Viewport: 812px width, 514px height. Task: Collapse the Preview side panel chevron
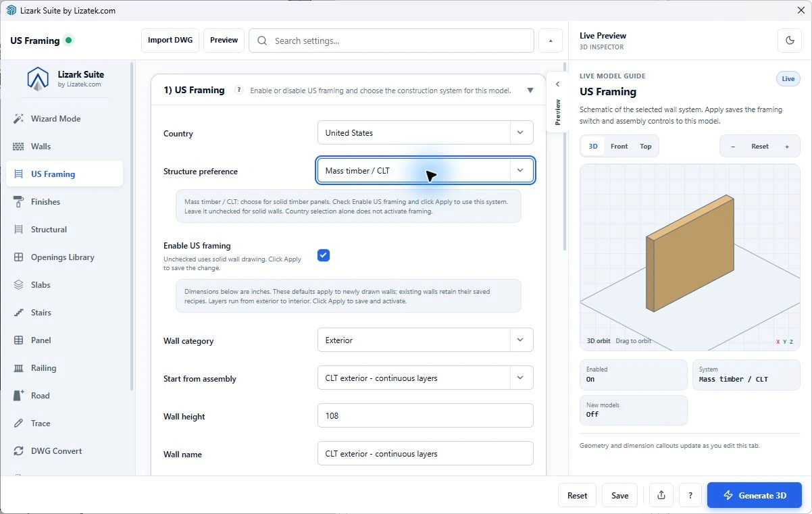[x=557, y=84]
